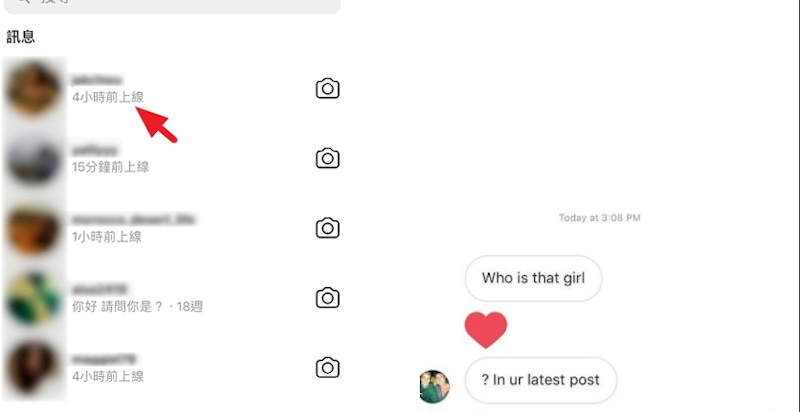Click the 4小時前上線 status under first contact
The image size is (800, 412).
tap(108, 97)
